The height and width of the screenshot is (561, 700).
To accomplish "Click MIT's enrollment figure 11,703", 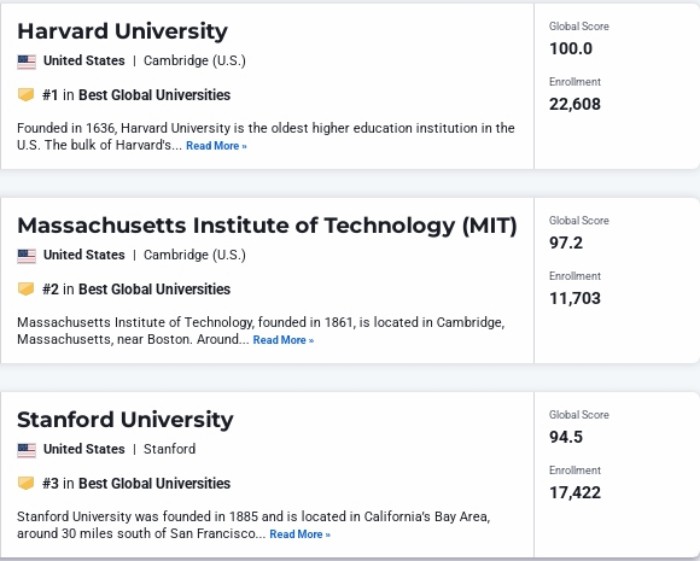I will (575, 297).
